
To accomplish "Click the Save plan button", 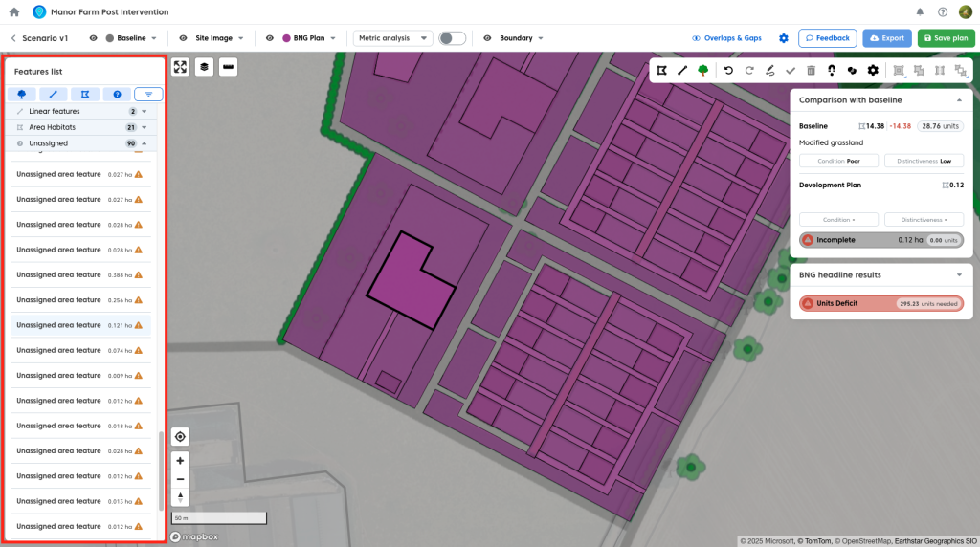I will (x=946, y=38).
